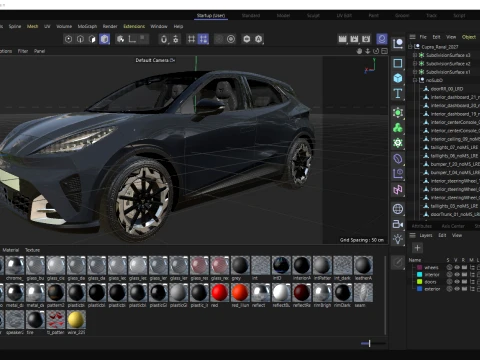This screenshot has width=480, height=360.
Task: Click the viewport maximize toggle icon
Action: coord(384,51)
